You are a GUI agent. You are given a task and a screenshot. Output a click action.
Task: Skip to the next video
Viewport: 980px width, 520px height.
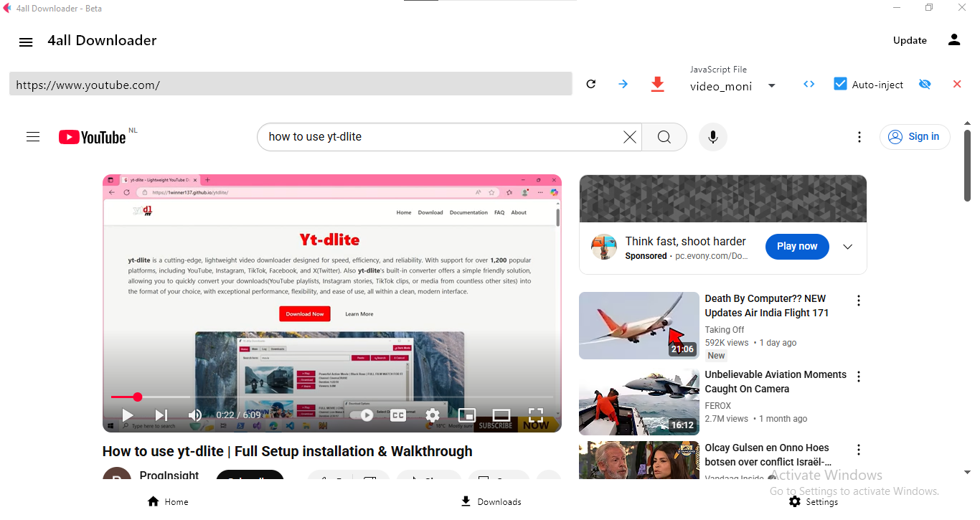(161, 415)
